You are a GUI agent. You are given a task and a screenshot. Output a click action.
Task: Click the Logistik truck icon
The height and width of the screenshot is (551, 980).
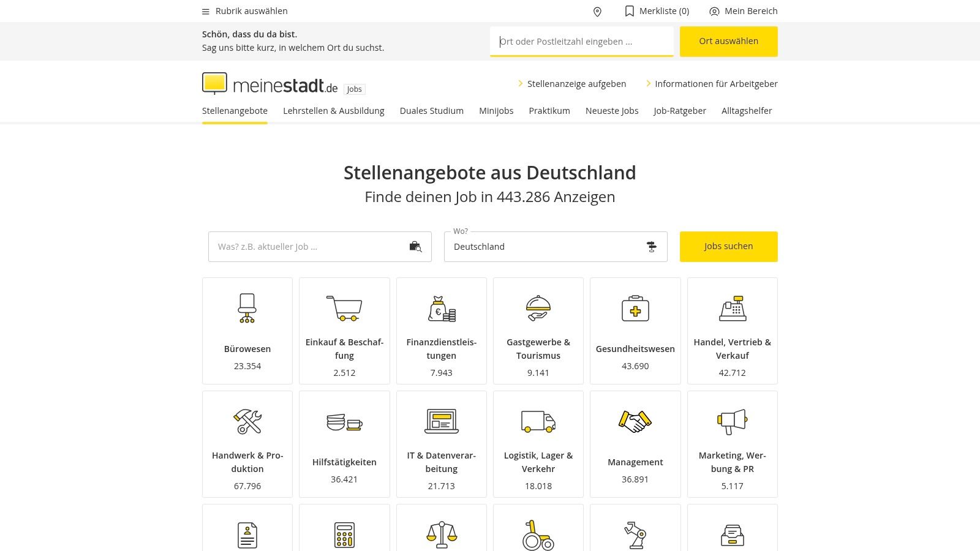[x=538, y=422]
